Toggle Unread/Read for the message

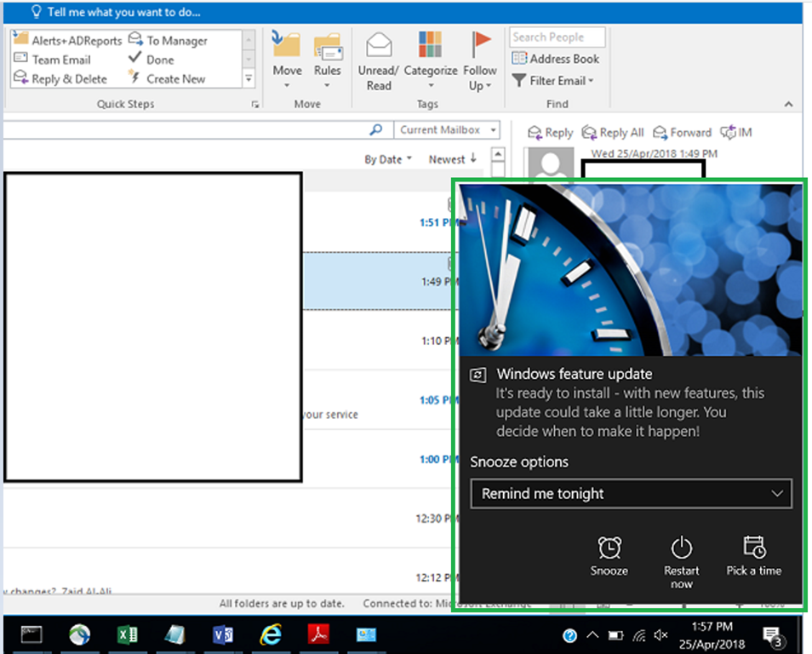(379, 61)
